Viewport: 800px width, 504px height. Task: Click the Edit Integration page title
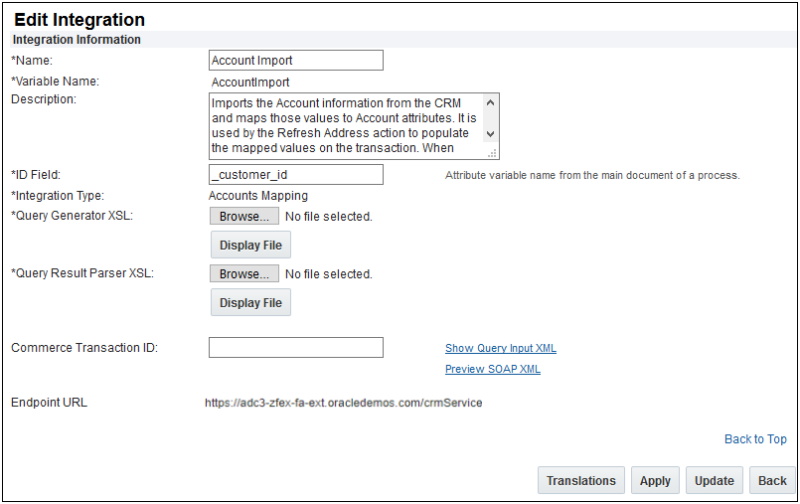(x=80, y=19)
